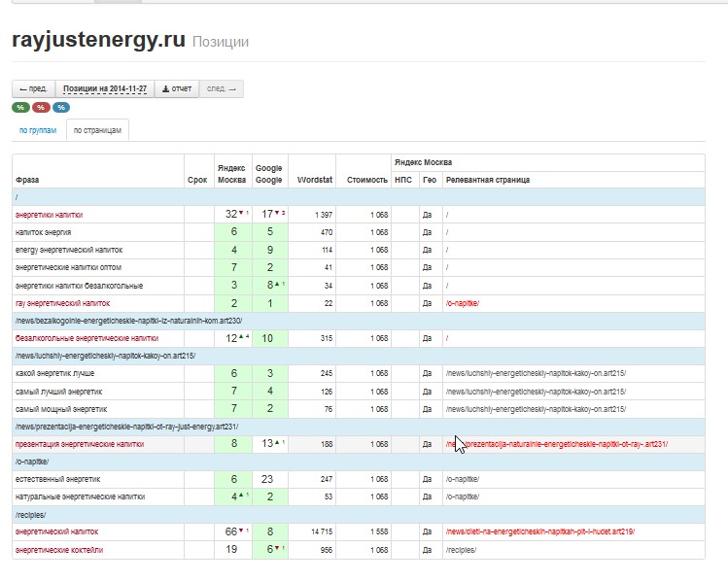Open phrase 'энергетические коктейли'
The image size is (728, 582).
pyautogui.click(x=59, y=550)
